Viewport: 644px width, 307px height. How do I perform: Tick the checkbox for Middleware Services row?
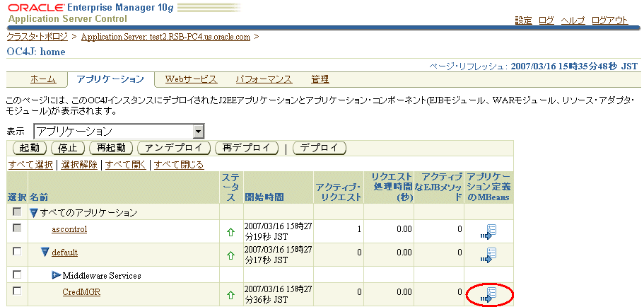(x=17, y=274)
